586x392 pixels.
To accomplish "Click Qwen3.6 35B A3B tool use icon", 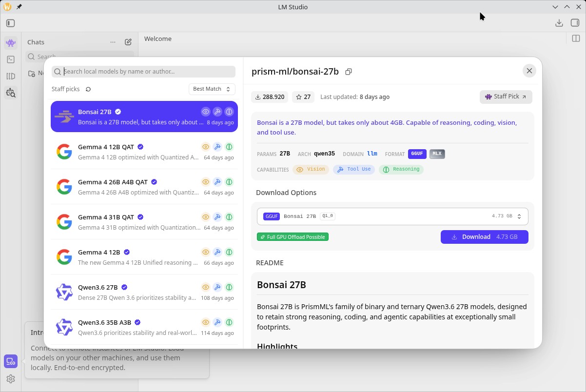I will [217, 322].
